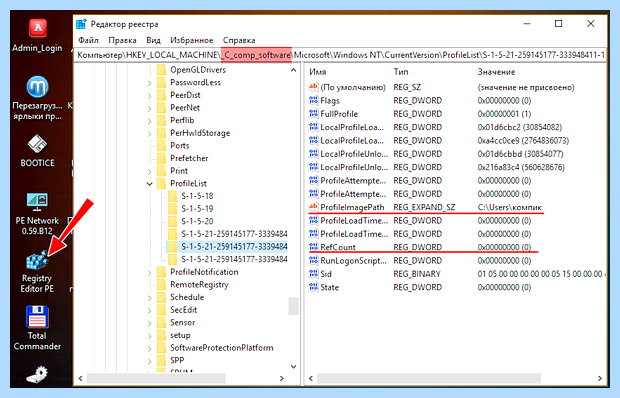Click the FullProfile value DWORD icon
The width and height of the screenshot is (620, 398).
313,114
